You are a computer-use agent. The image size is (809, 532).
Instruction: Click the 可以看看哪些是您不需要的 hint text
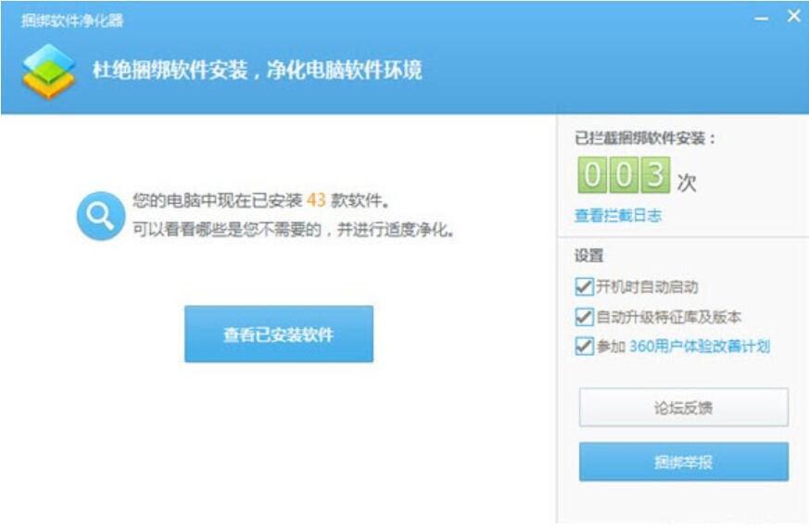[293, 230]
